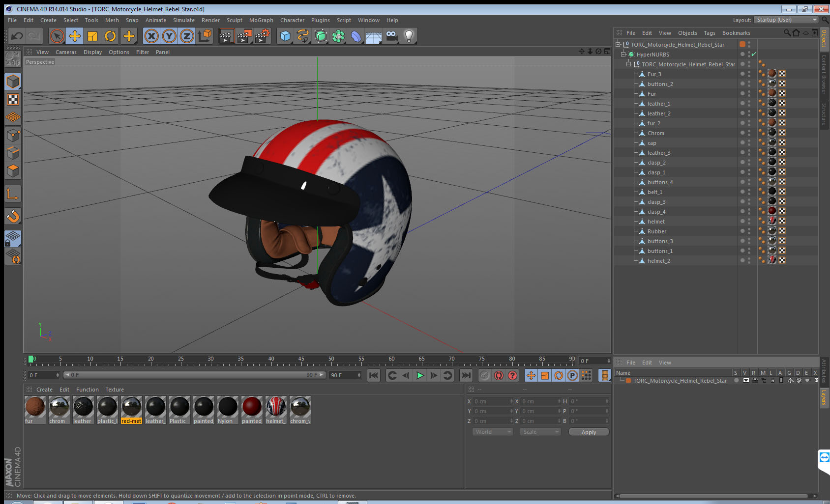Toggle Y axis lock
Viewport: 830px width, 504px height.
[x=169, y=36]
